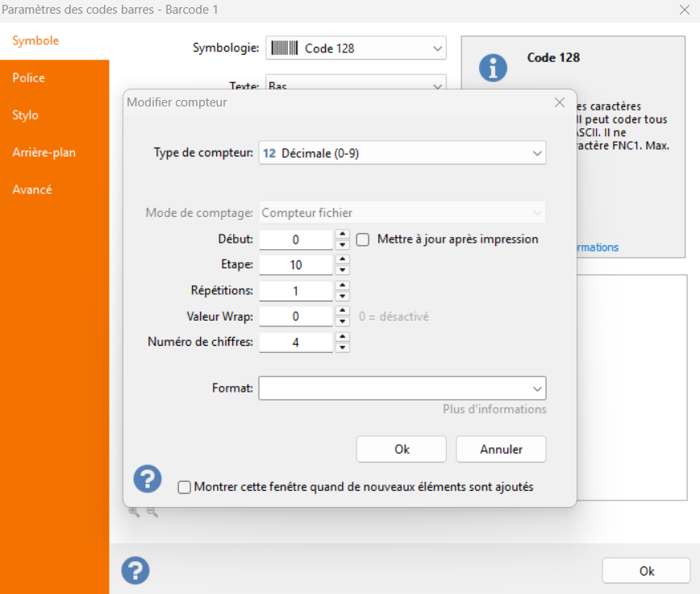This screenshot has width=700, height=594.
Task: Click the zoom in magnifier icon
Action: point(134,512)
